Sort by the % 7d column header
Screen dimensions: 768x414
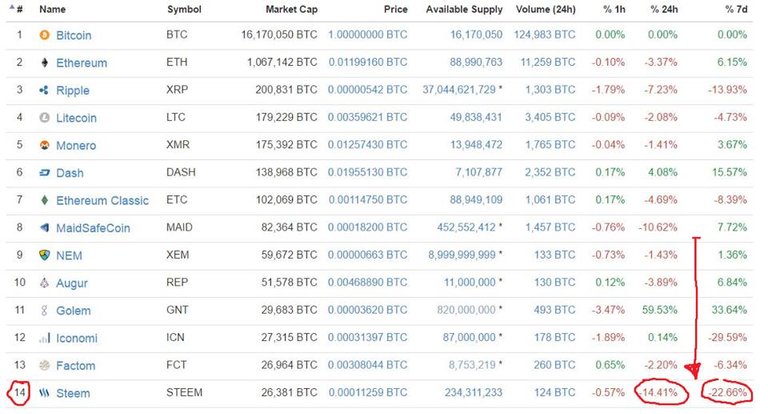click(736, 9)
